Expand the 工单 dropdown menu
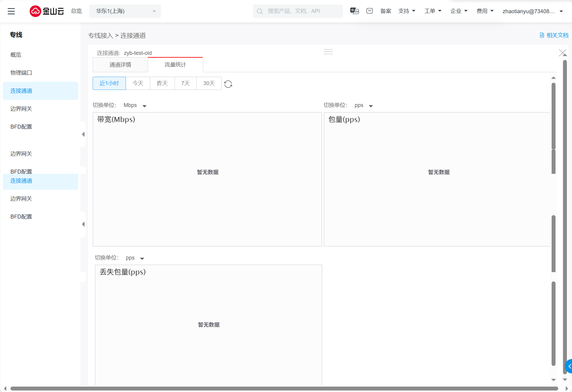The width and height of the screenshot is (572, 392). click(433, 11)
